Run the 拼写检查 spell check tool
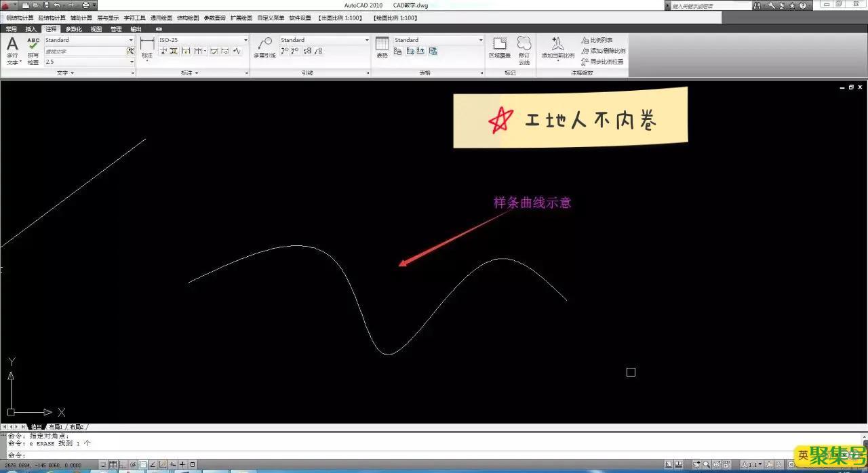Viewport: 868px width, 473px height. tap(33, 49)
